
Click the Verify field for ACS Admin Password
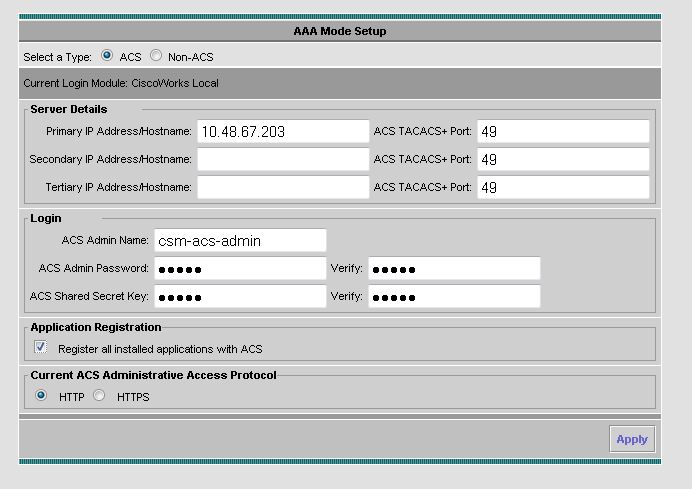pyautogui.click(x=454, y=268)
